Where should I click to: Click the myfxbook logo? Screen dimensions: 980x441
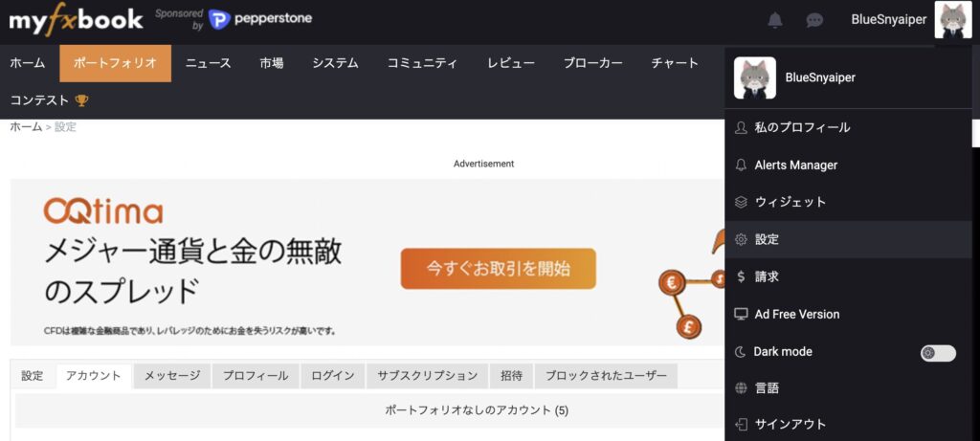pos(76,19)
